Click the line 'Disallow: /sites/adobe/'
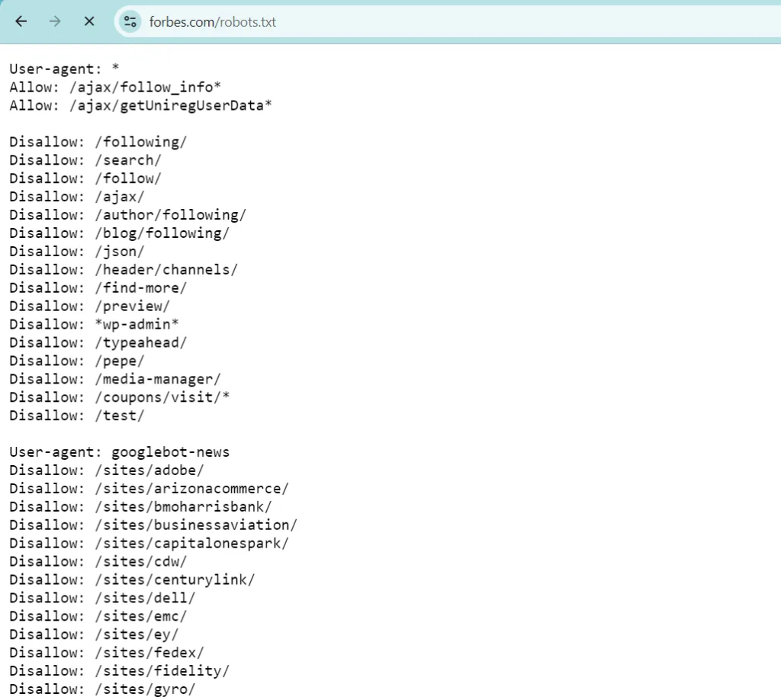Image resolution: width=781 pixels, height=700 pixels. [107, 470]
